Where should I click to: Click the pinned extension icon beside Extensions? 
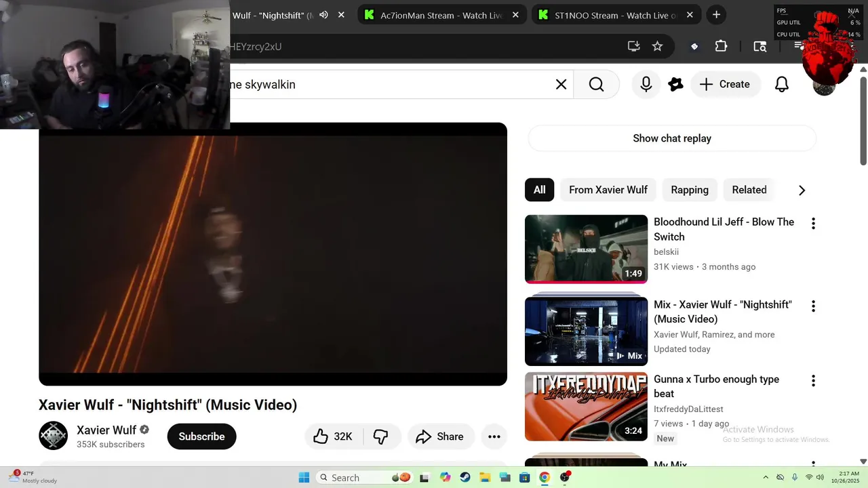[694, 46]
